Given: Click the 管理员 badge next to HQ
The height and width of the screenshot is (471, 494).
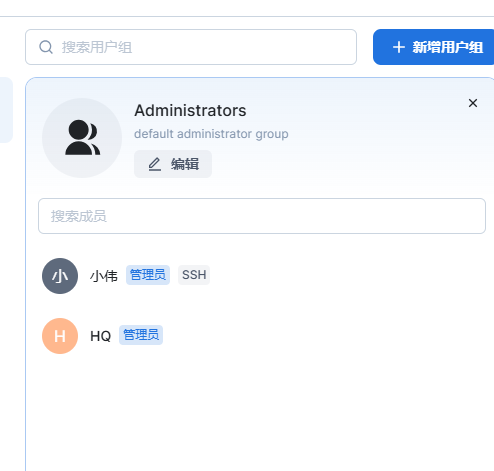Looking at the screenshot, I should point(141,335).
